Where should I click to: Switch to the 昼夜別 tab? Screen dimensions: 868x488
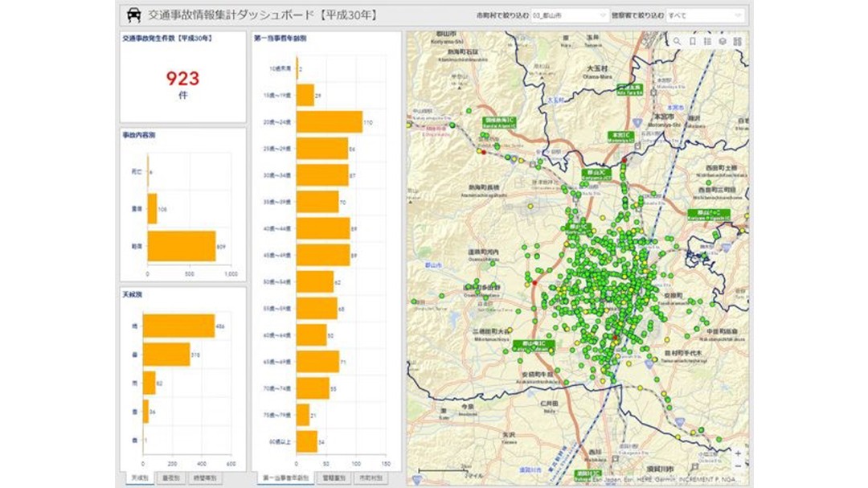[x=170, y=478]
